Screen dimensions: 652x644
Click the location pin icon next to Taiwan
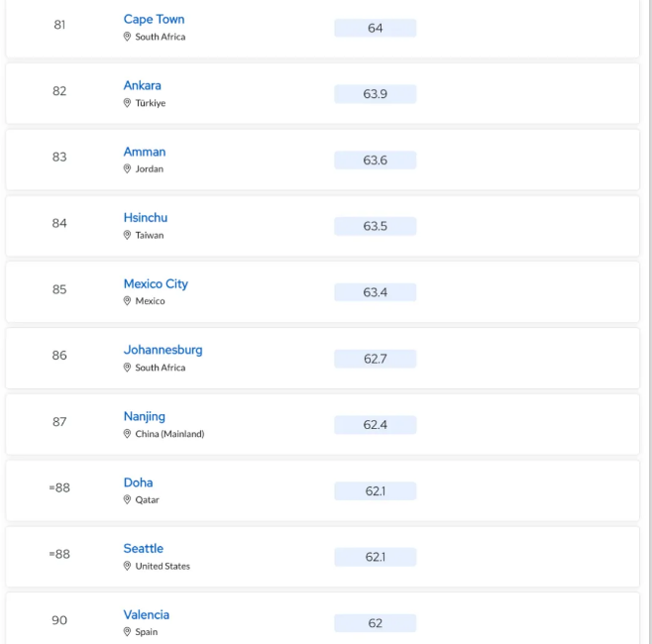[127, 235]
